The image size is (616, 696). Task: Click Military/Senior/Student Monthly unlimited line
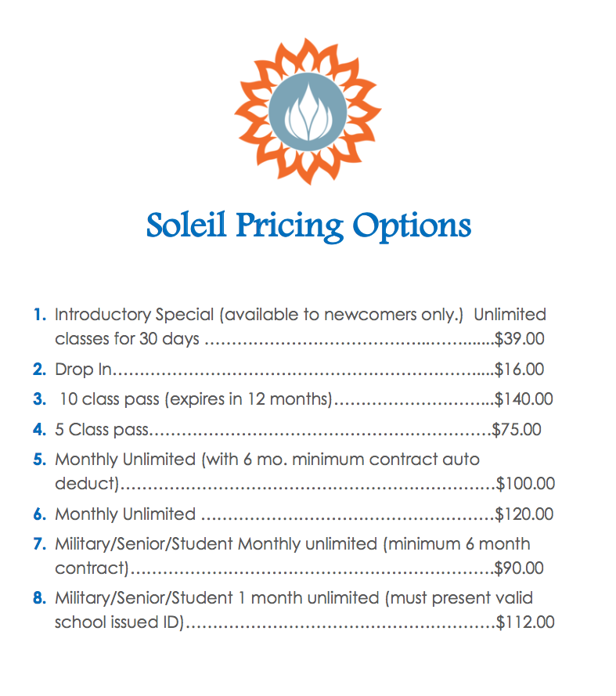pos(293,544)
